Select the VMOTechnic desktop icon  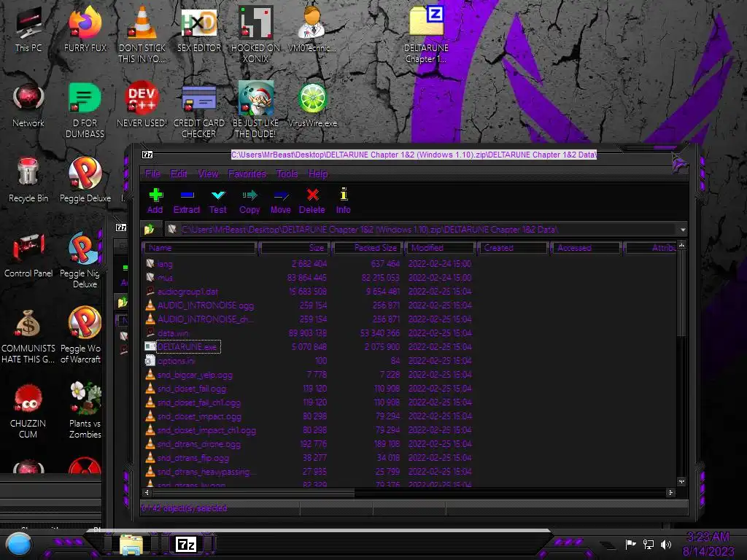click(x=312, y=28)
